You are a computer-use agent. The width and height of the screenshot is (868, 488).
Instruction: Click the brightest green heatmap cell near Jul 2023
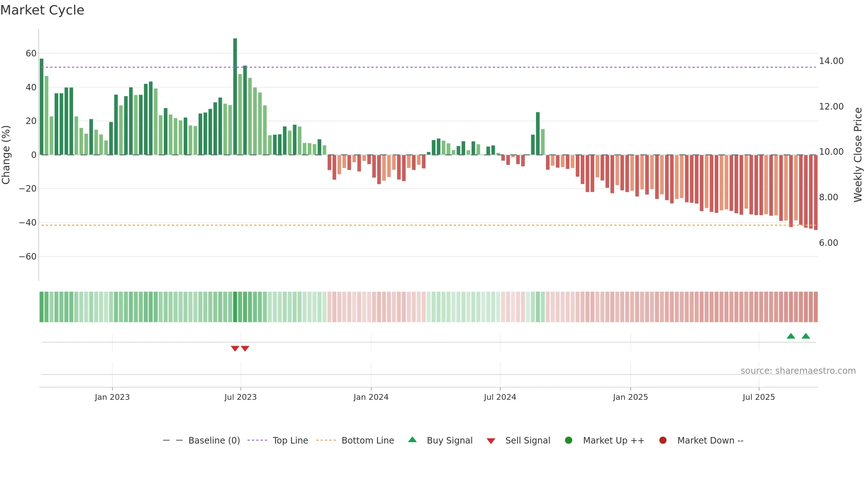[235, 307]
